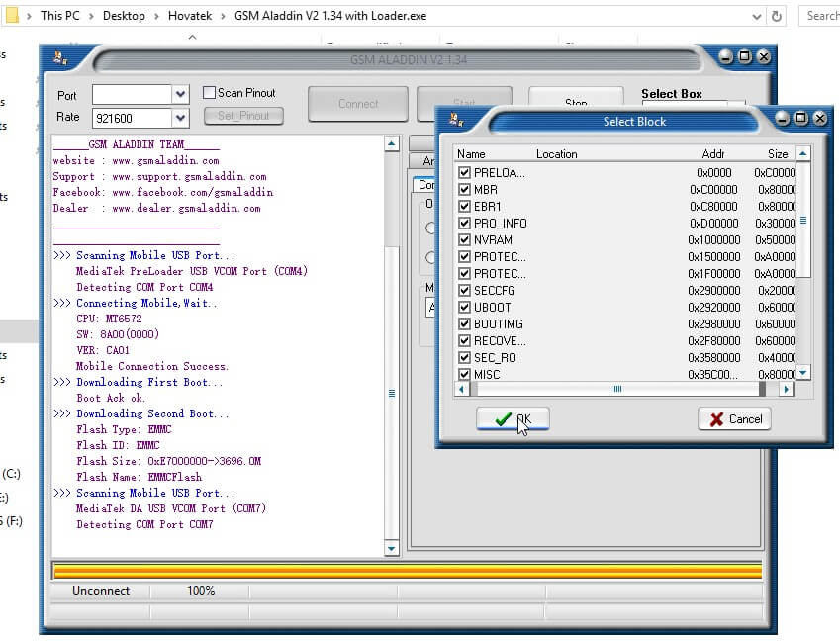The height and width of the screenshot is (641, 840).
Task: Click the Cancel button with red X
Action: [734, 418]
